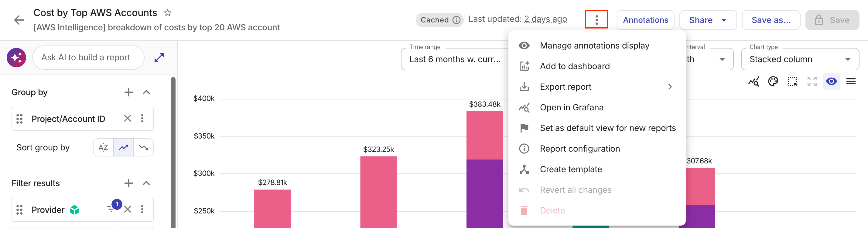This screenshot has width=868, height=228.
Task: Select Set as default view for new reports
Action: [597, 128]
